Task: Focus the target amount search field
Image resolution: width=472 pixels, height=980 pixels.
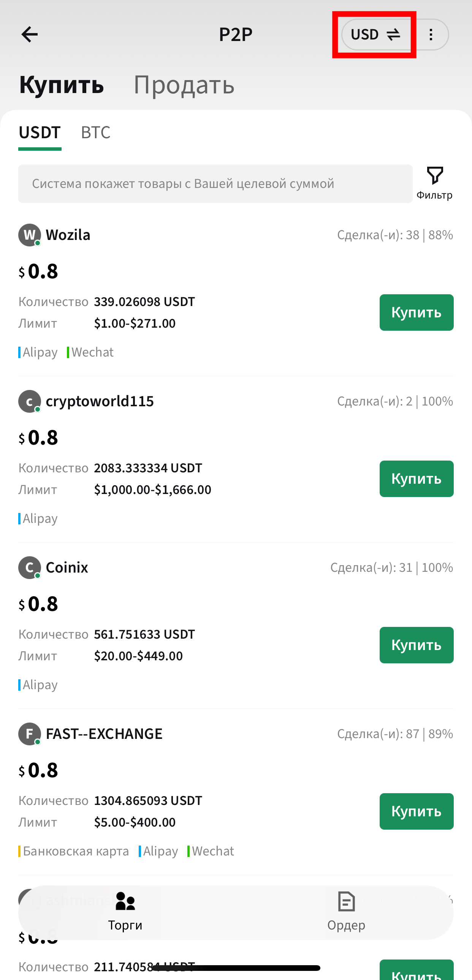Action: point(215,184)
